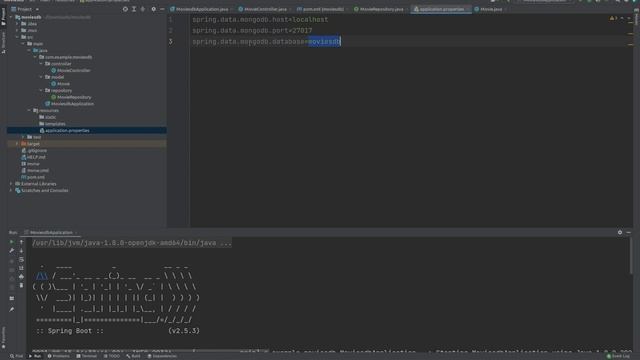640x360 pixels.
Task: Collapse the java source folder
Action: 29,50
